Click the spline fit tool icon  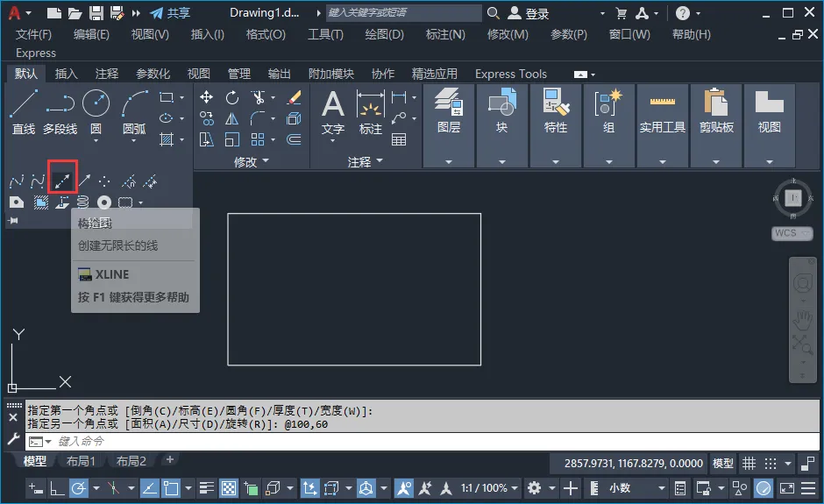17,181
